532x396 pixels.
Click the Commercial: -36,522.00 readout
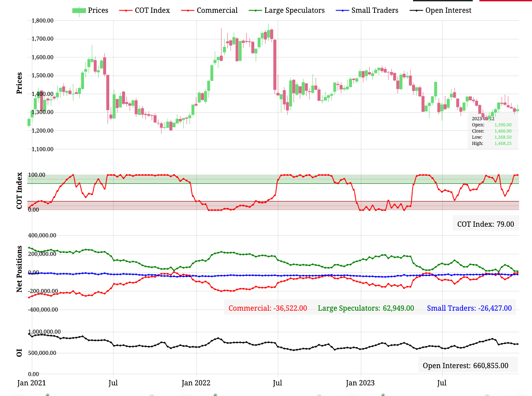pos(268,308)
